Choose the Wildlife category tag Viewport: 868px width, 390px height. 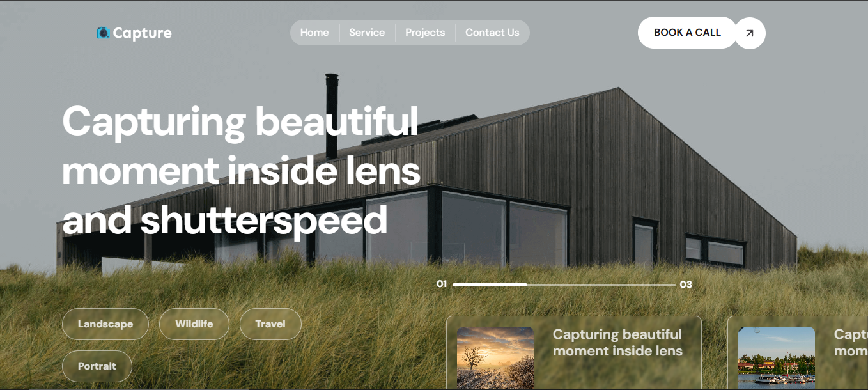[194, 324]
